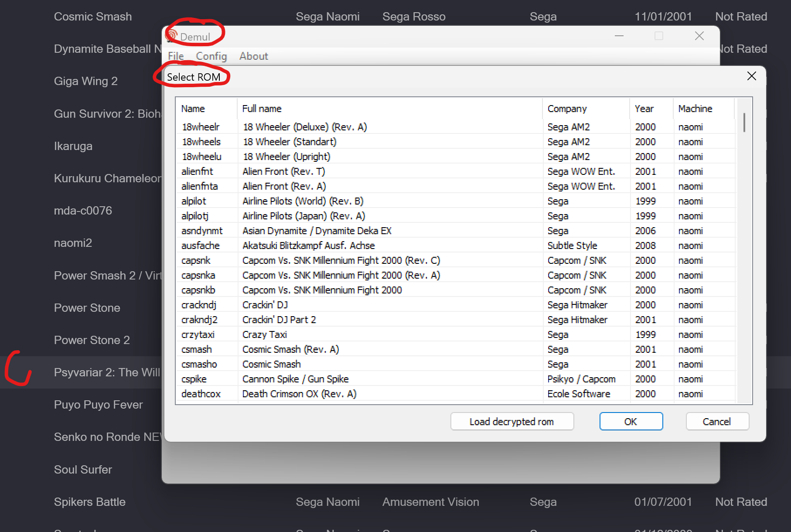The height and width of the screenshot is (532, 791).
Task: Select Cosmic Smash in background game list
Action: 93,17
